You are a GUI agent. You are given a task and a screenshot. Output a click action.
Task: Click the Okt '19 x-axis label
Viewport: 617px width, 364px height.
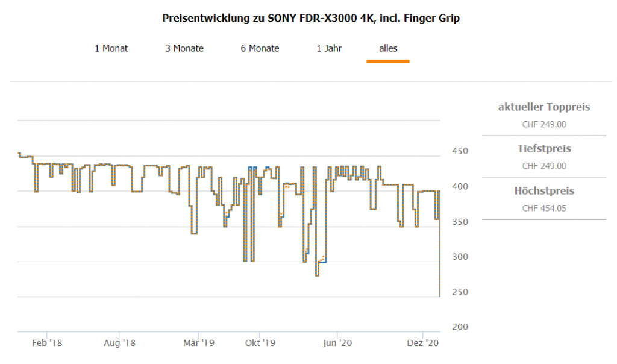tap(260, 343)
